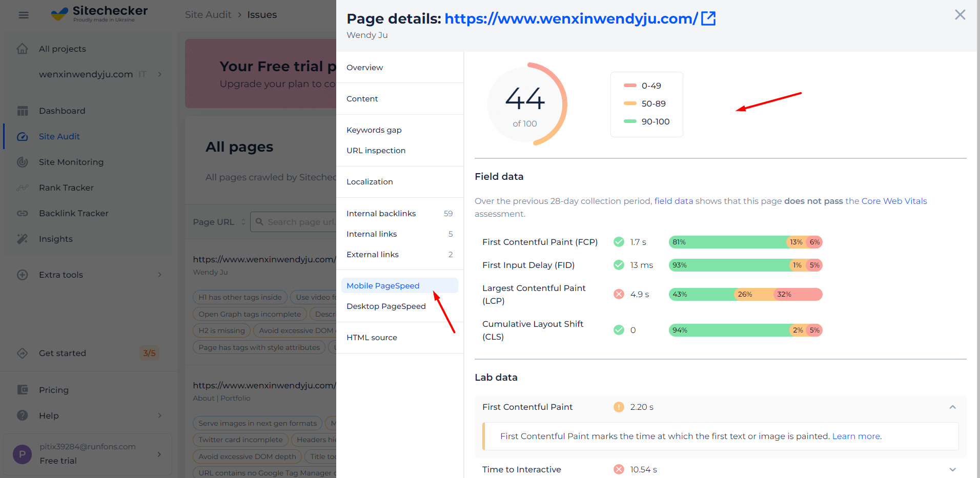Click the Get started diamond icon
980x478 pixels.
23,353
